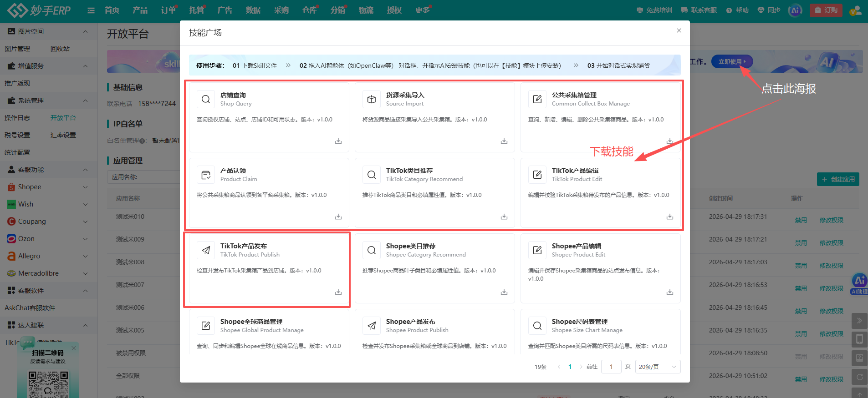Close the 技能广场 dialog
868x398 pixels.
(679, 30)
